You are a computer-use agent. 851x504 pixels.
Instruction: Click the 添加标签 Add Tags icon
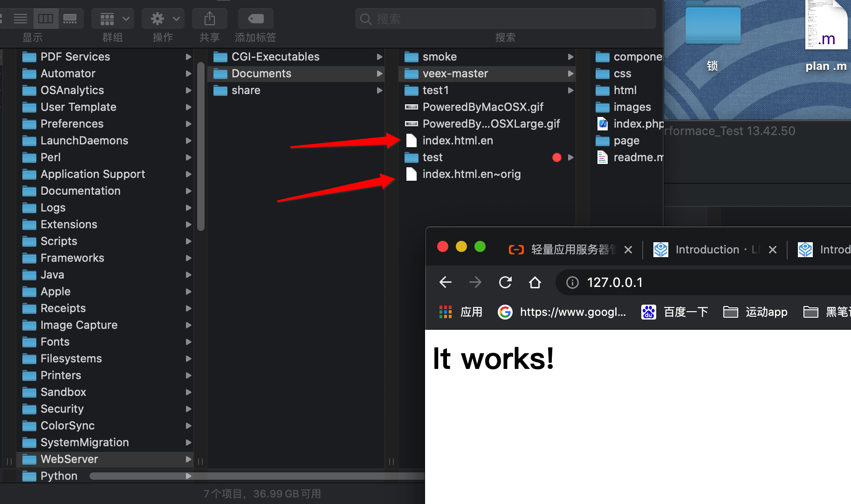[255, 19]
